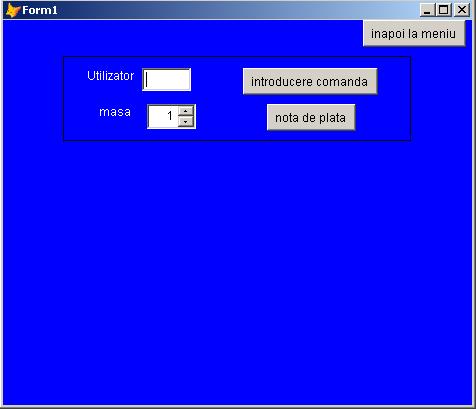Viewport: 476px width, 409px height.
Task: Click the Form1 title text
Action: click(x=40, y=10)
